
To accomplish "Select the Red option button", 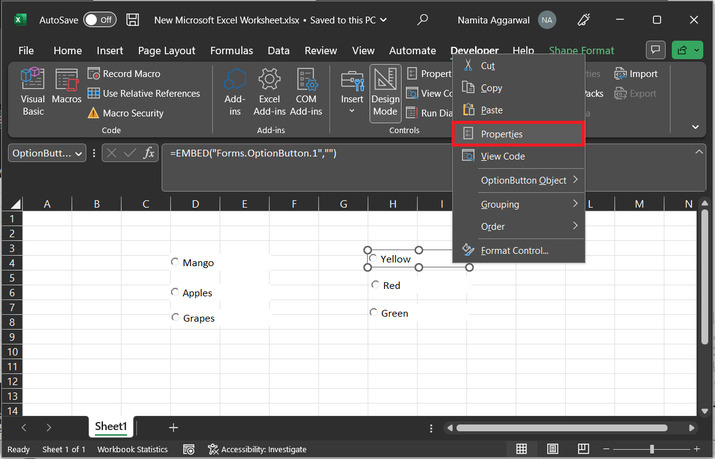I will coord(375,285).
